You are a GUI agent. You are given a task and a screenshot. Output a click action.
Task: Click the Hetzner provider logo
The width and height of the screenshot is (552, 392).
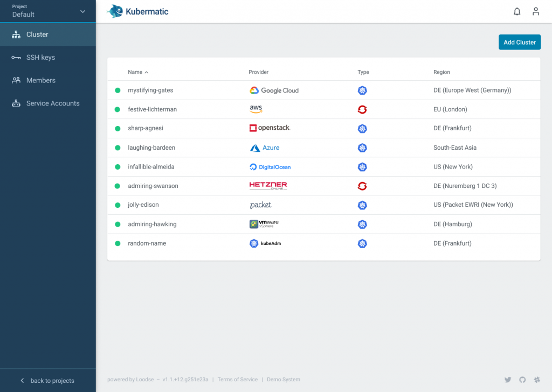pos(268,186)
